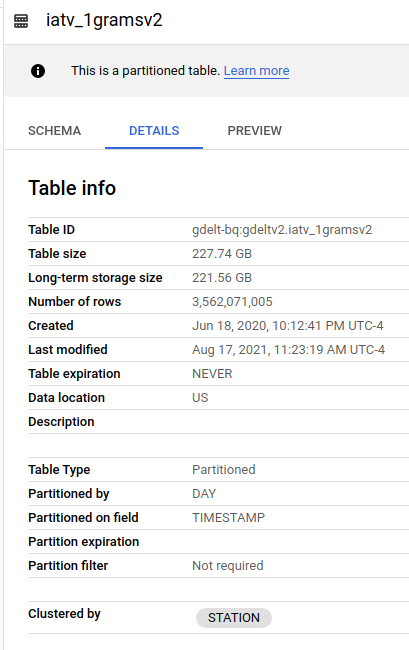The height and width of the screenshot is (650, 409).
Task: Click the 'Clustered by' label
Action: pos(64,614)
